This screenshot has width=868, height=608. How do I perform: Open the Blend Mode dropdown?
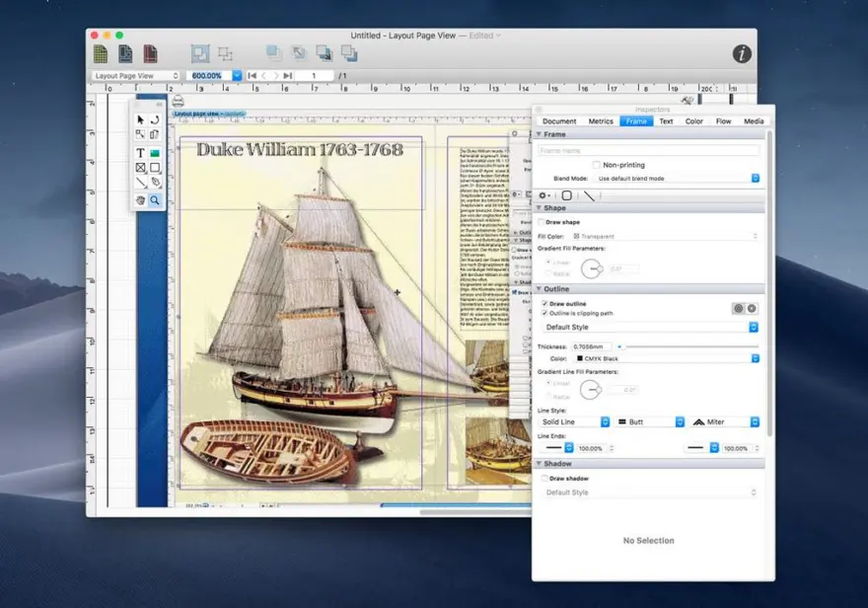click(677, 179)
